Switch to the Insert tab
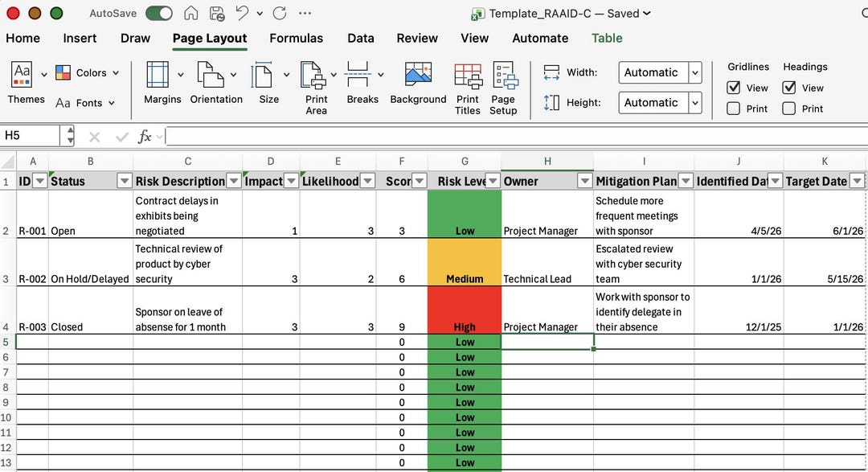This screenshot has width=868, height=472. coord(80,39)
